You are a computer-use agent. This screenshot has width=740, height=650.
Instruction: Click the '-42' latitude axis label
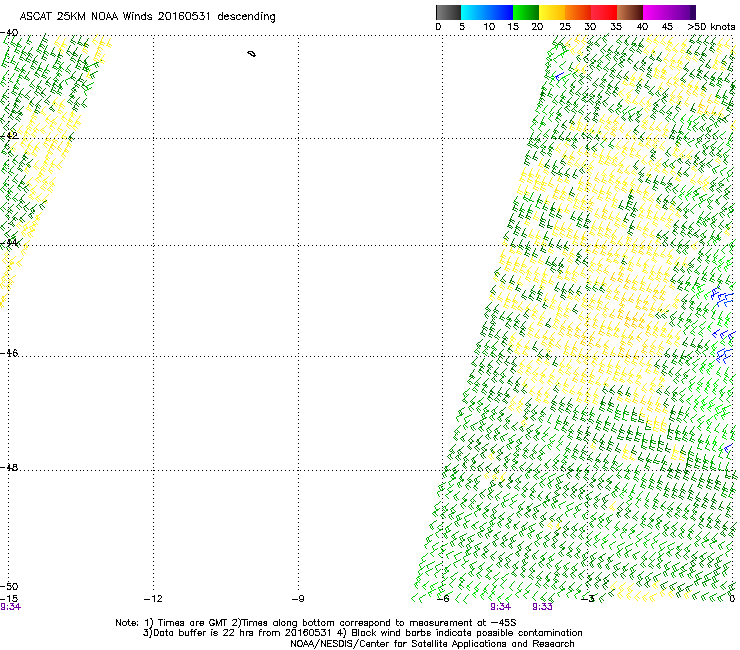pos(9,136)
